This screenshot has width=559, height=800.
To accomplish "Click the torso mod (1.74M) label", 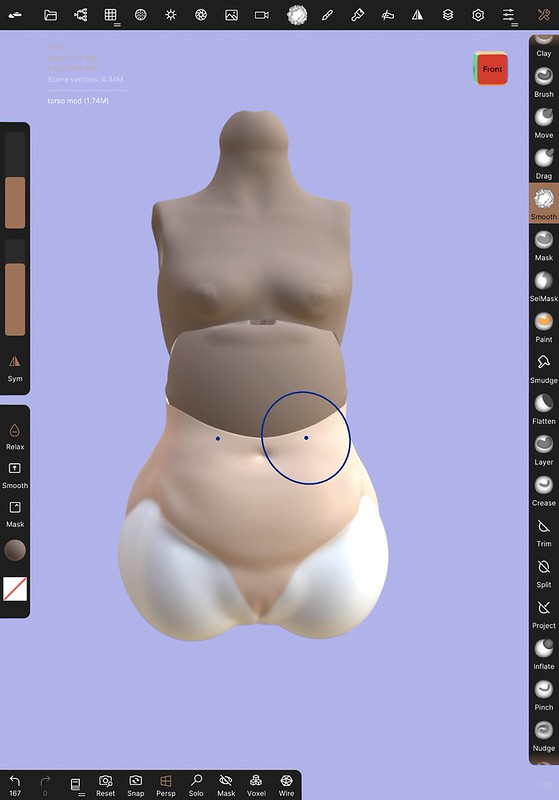I will point(78,101).
